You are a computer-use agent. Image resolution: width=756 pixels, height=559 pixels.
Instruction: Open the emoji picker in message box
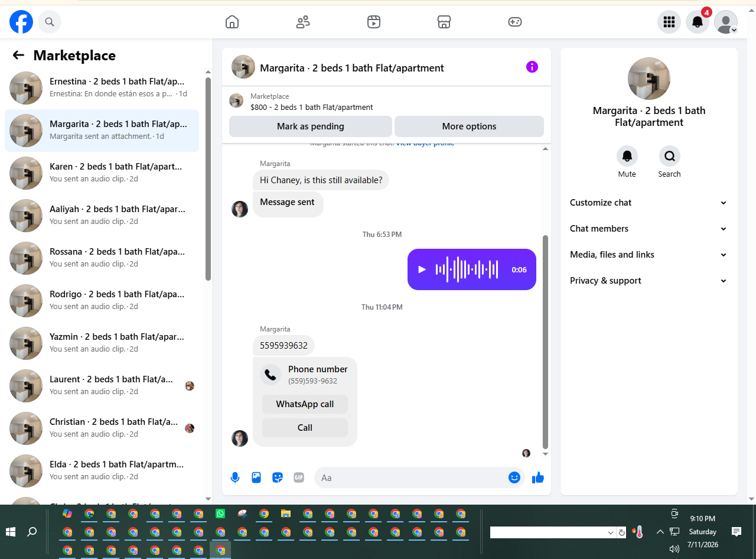pyautogui.click(x=514, y=477)
